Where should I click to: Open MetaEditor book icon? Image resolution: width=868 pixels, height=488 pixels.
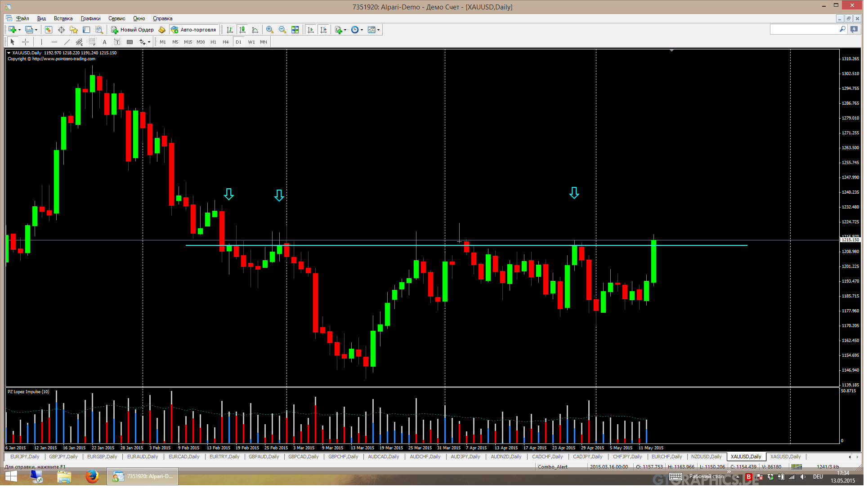pos(162,30)
